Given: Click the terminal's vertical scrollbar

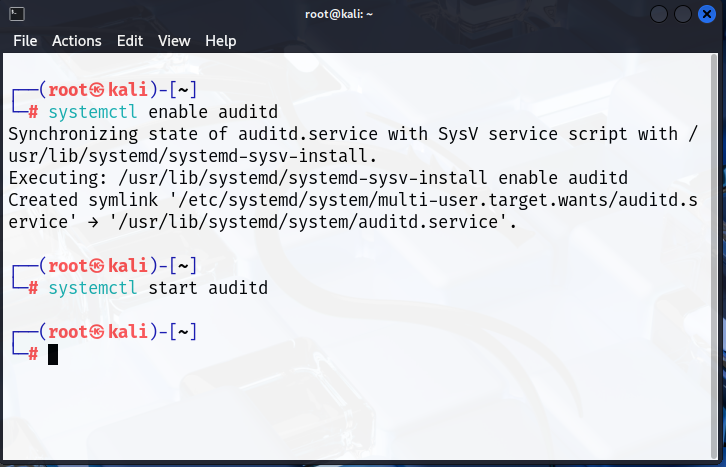Looking at the screenshot, I should coord(713,255).
